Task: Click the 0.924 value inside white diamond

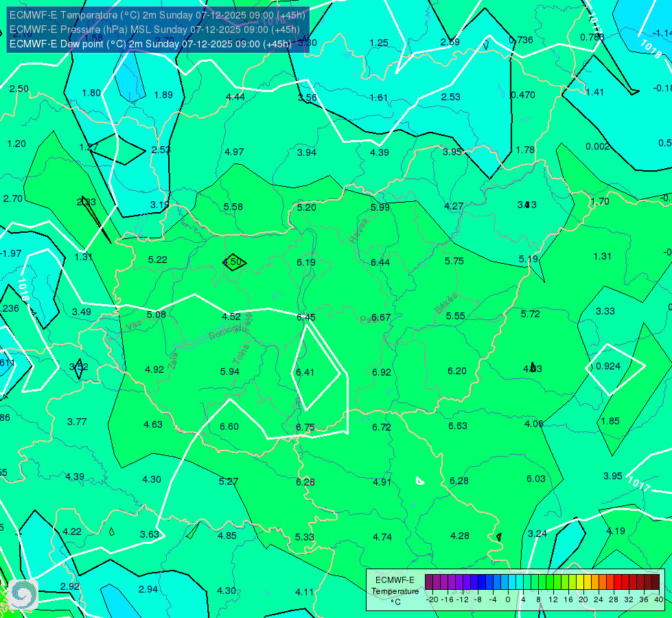Action: coord(608,366)
